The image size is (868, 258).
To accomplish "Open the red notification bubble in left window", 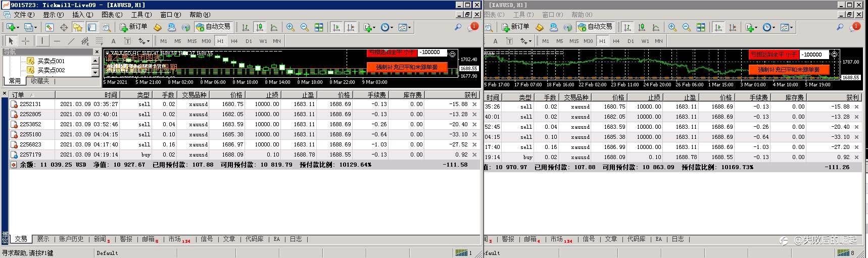I will coord(473,27).
